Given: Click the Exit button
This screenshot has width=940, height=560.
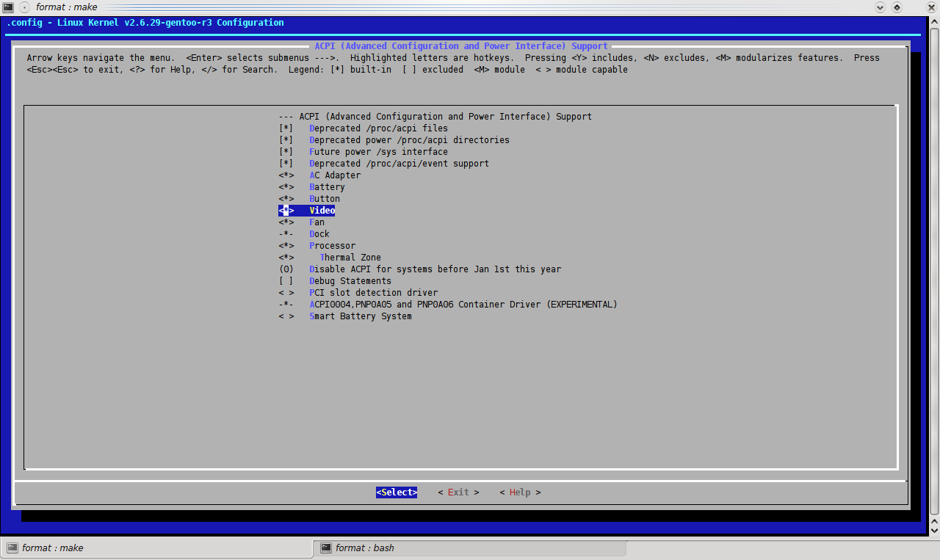Looking at the screenshot, I should point(458,492).
